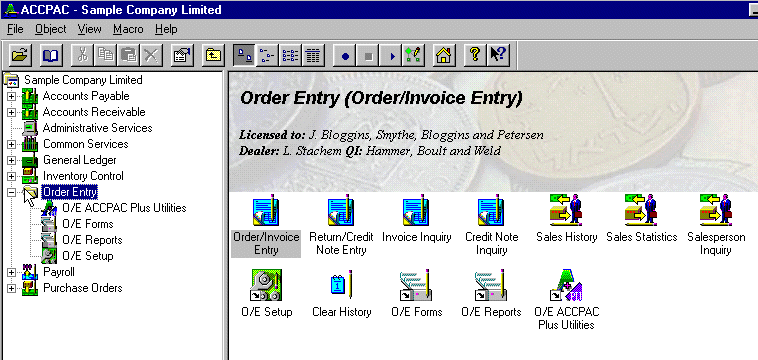Stop macro recording with the square button
Viewport: 758px width, 360px height.
click(368, 55)
